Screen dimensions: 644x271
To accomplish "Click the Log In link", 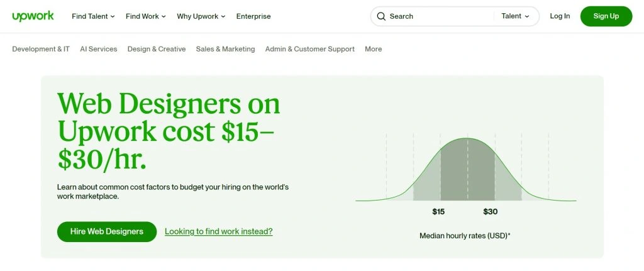I will [560, 16].
